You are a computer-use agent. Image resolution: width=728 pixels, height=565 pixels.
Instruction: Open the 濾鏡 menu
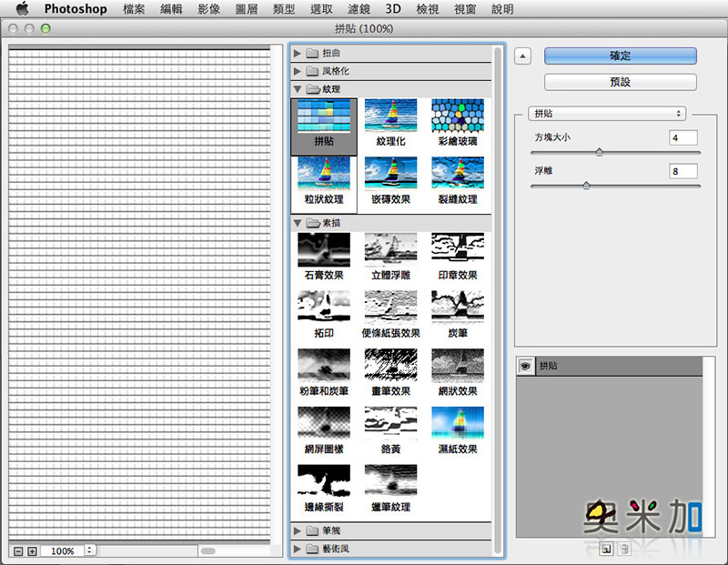tap(359, 9)
